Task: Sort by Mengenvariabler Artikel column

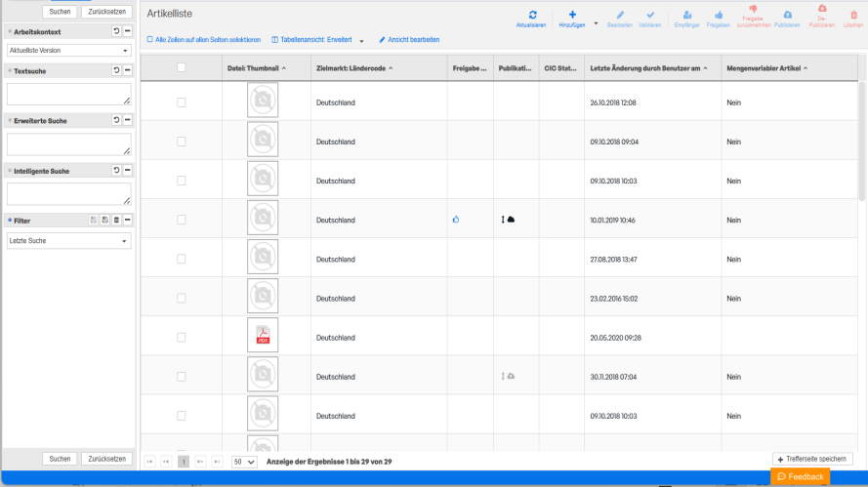Action: (766, 68)
